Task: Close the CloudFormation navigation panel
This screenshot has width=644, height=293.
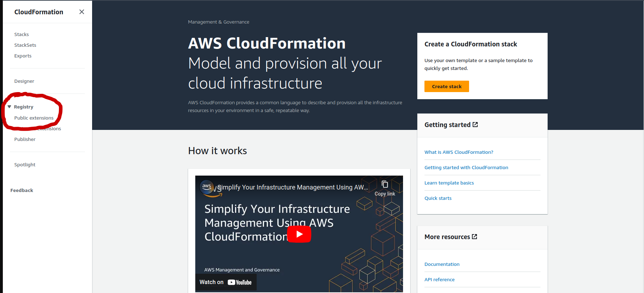Action: (82, 12)
